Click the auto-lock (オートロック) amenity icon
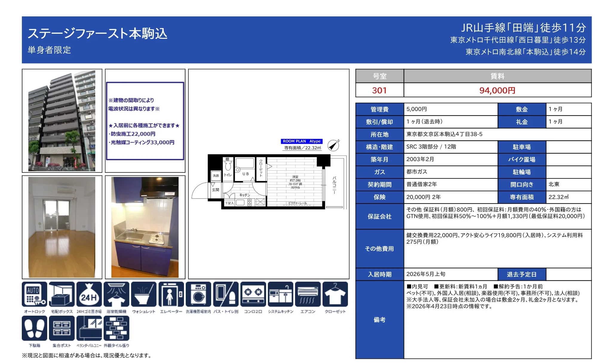 (34, 294)
